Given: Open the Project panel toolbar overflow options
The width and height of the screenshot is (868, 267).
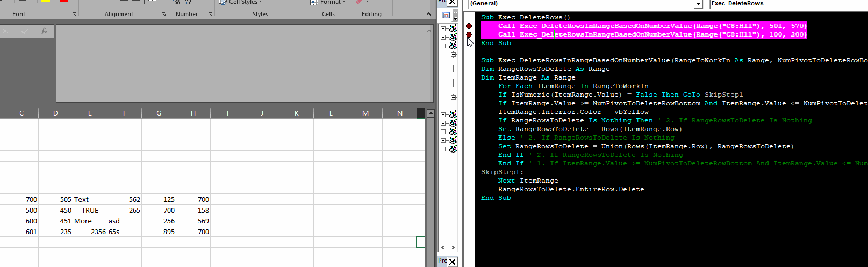Looking at the screenshot, I should 455,15.
